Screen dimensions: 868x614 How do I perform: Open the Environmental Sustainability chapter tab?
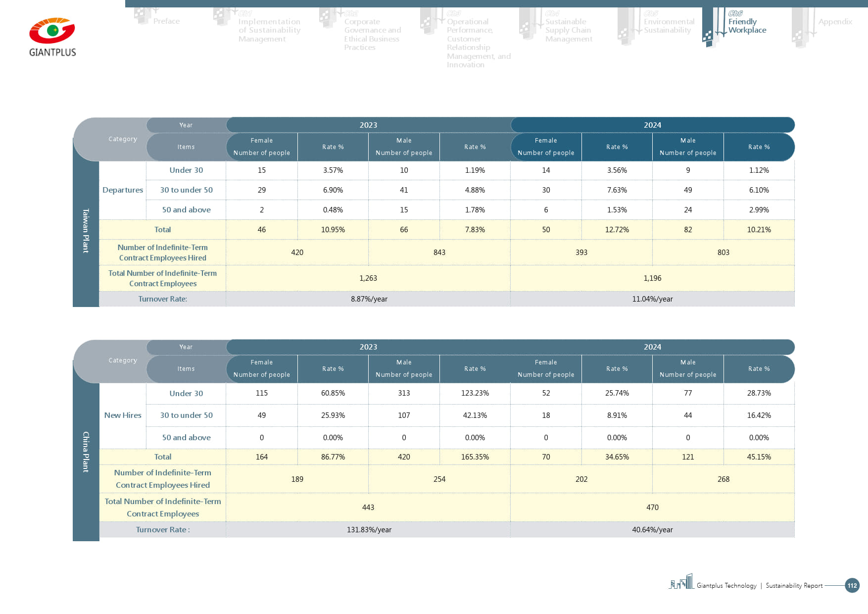pyautogui.click(x=669, y=26)
